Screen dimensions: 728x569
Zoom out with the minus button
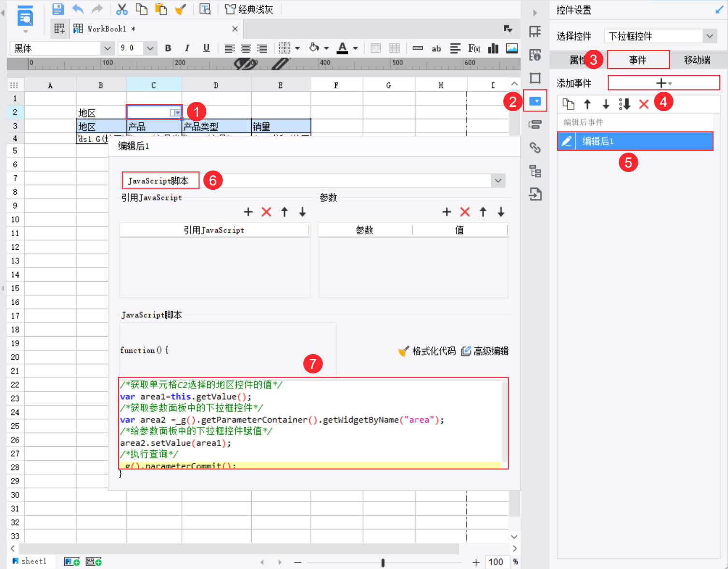click(x=298, y=562)
